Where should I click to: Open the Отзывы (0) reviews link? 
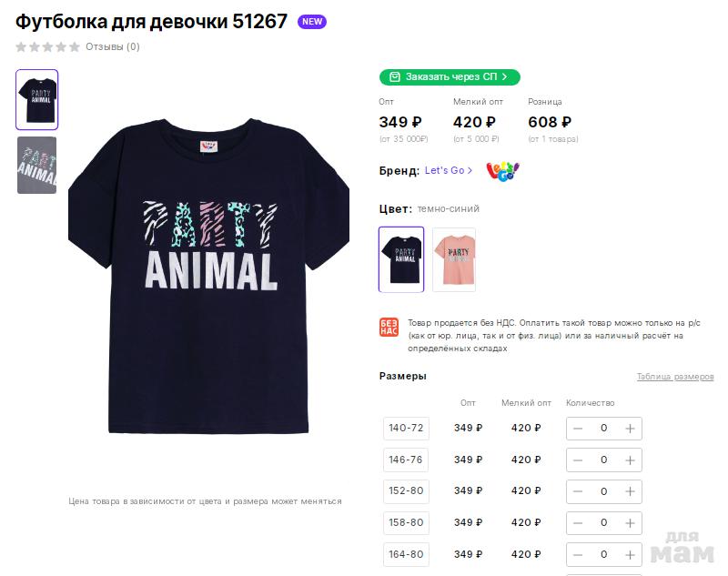(x=113, y=46)
